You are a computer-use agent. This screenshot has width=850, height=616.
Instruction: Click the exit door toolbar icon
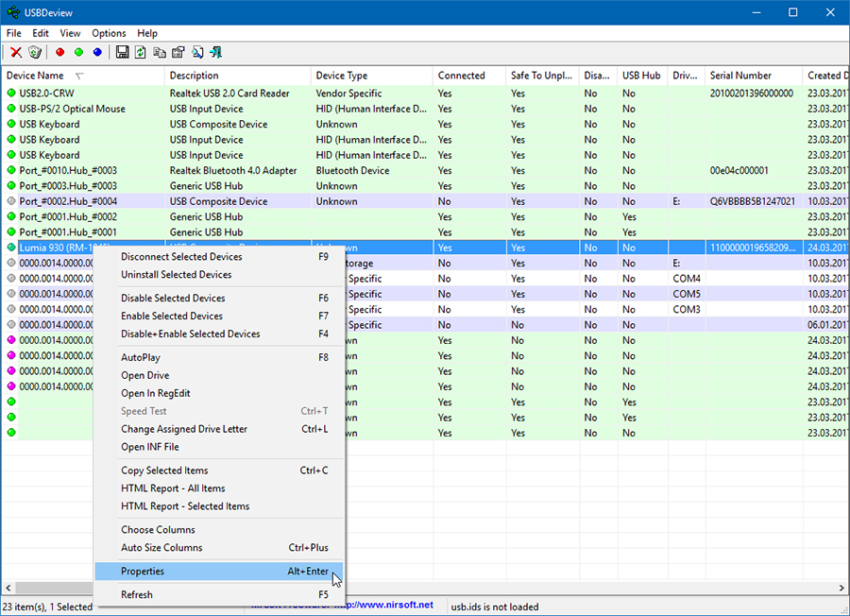click(215, 52)
